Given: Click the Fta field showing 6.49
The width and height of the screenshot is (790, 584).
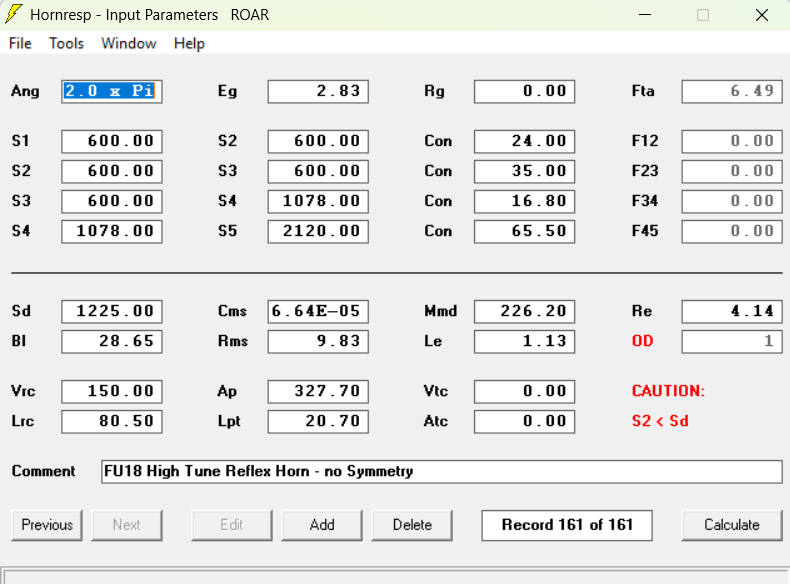Looking at the screenshot, I should tap(732, 91).
